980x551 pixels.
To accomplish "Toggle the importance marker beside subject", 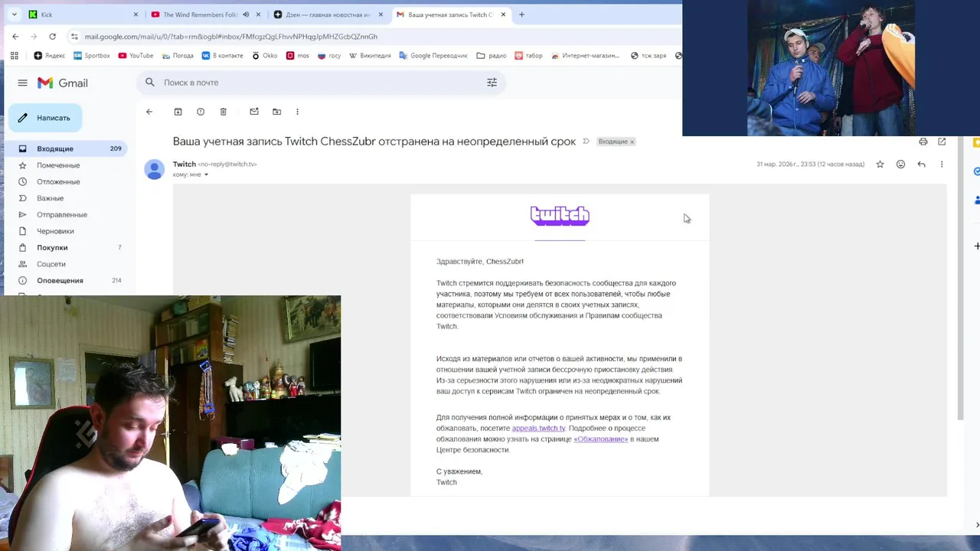I will 586,142.
